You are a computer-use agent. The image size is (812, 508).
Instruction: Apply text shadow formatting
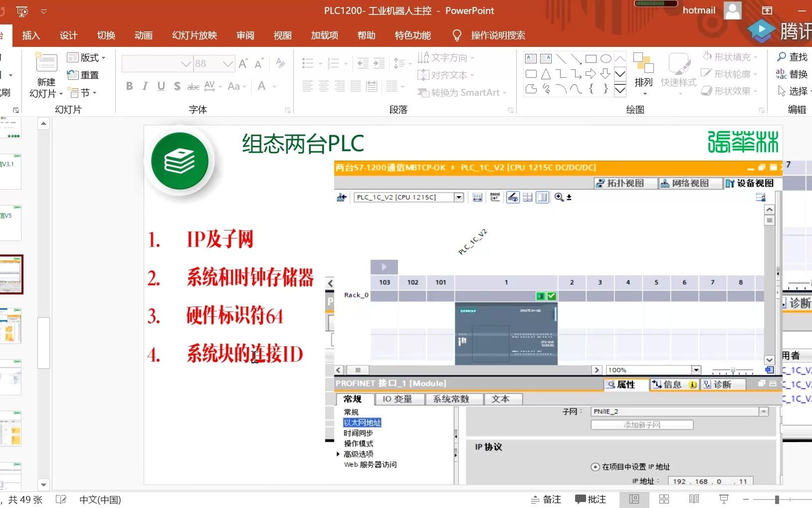177,86
